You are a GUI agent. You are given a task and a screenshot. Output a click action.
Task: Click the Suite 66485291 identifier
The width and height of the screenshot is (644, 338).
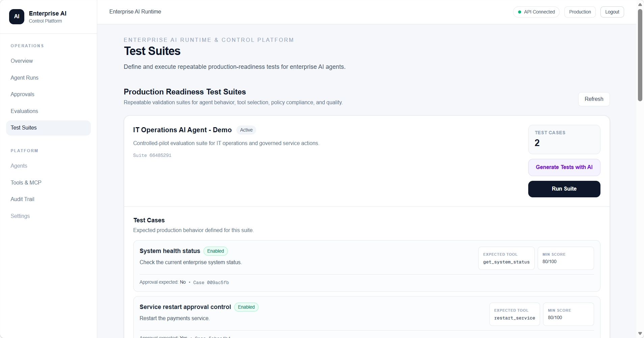(152, 156)
